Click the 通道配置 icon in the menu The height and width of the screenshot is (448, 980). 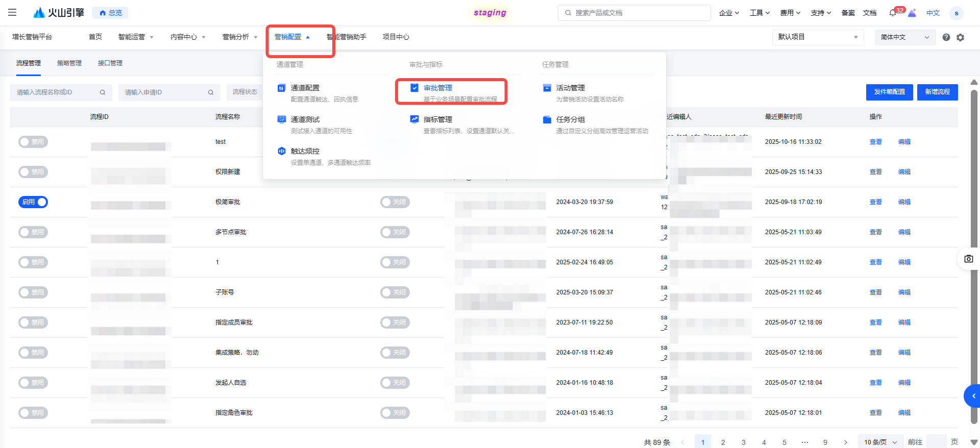coord(281,88)
